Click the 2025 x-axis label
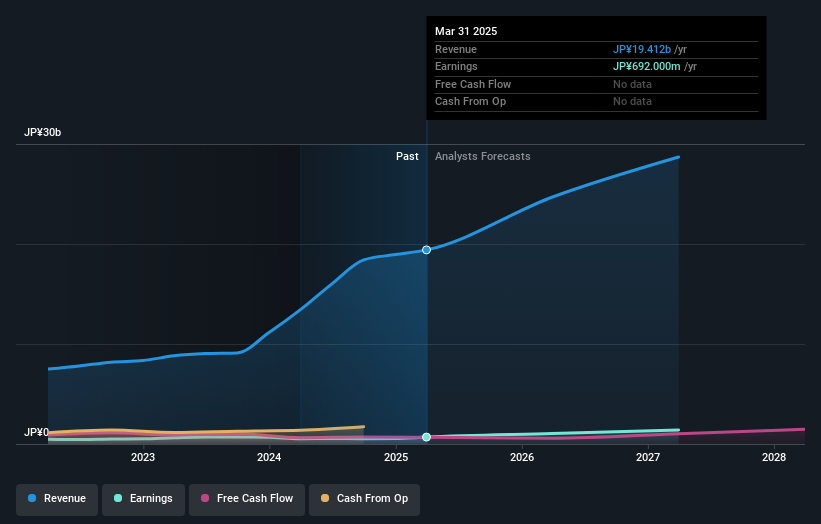821x524 pixels. 396,458
